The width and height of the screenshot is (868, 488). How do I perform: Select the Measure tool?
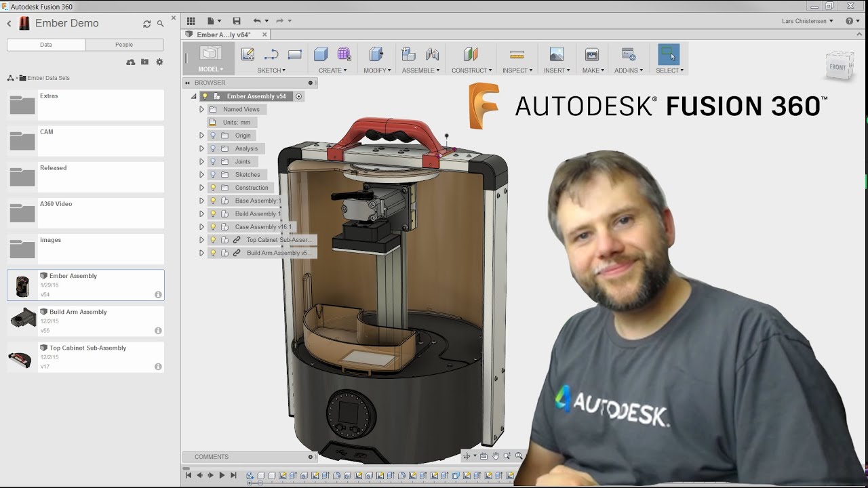pos(517,54)
